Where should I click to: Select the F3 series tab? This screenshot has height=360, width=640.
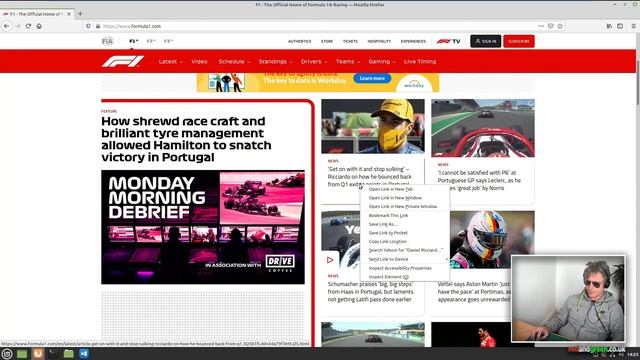coord(168,41)
